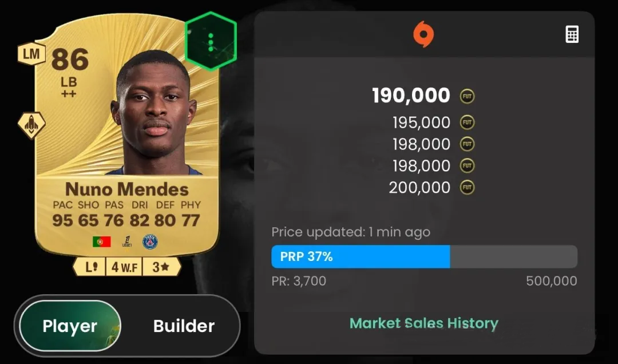Screen dimensions: 618x364
Task: Click the PSG club badge
Action: click(x=150, y=242)
